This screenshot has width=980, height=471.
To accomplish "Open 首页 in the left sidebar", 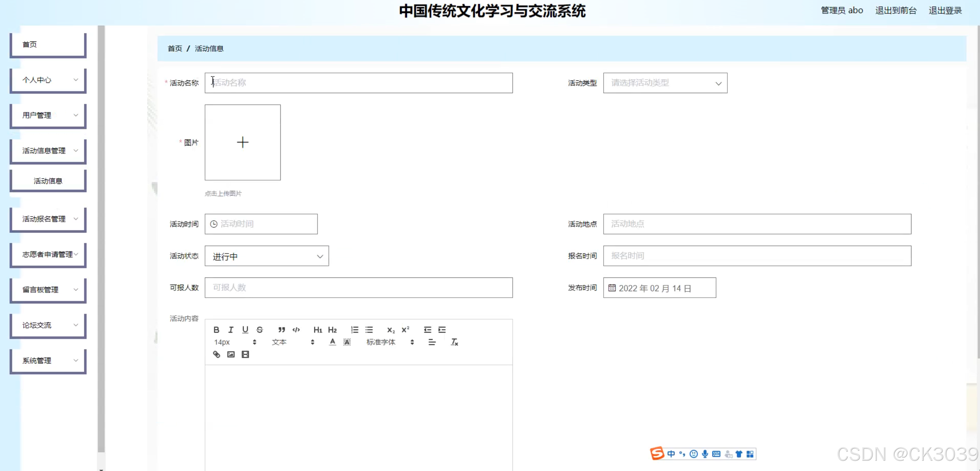I will [x=48, y=45].
